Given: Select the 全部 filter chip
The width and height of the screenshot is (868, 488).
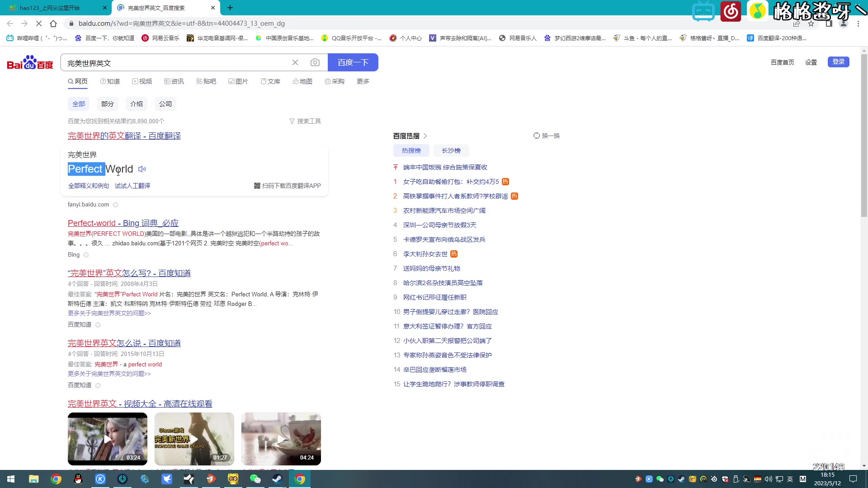Looking at the screenshot, I should pos(79,104).
